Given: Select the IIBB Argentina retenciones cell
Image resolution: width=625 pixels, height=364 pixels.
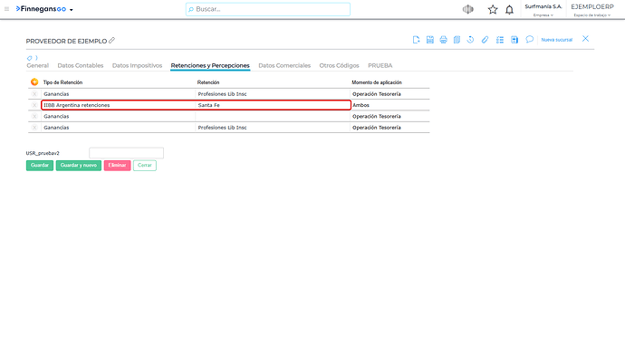Looking at the screenshot, I should pyautogui.click(x=119, y=105).
